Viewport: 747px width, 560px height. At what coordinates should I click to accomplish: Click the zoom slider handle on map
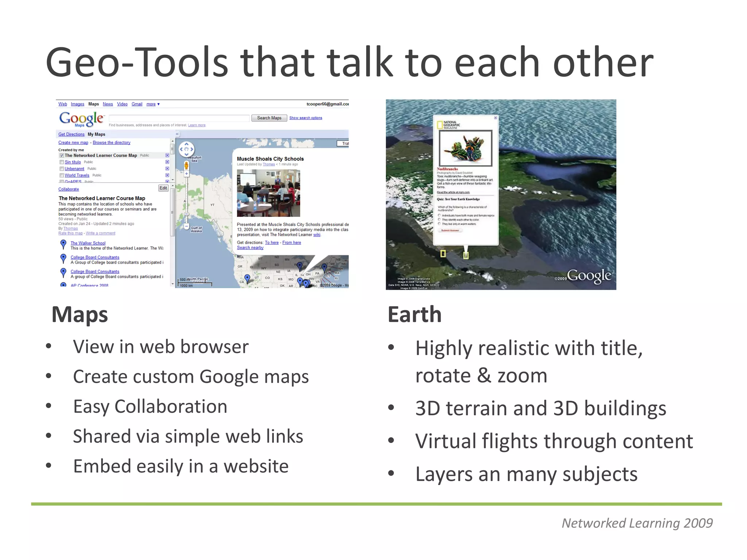[x=186, y=214]
